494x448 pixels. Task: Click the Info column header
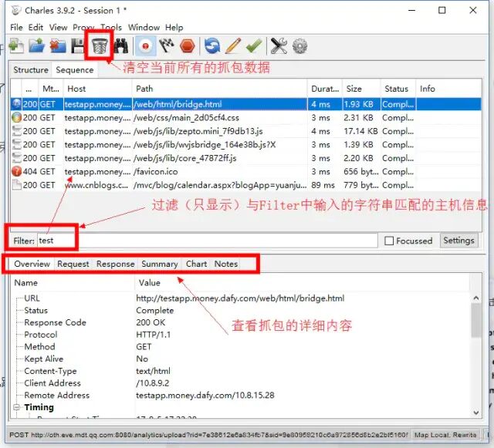(448, 89)
